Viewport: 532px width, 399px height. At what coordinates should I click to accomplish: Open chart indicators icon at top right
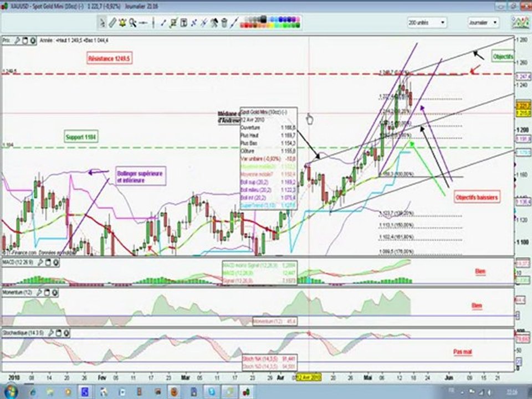click(x=519, y=22)
